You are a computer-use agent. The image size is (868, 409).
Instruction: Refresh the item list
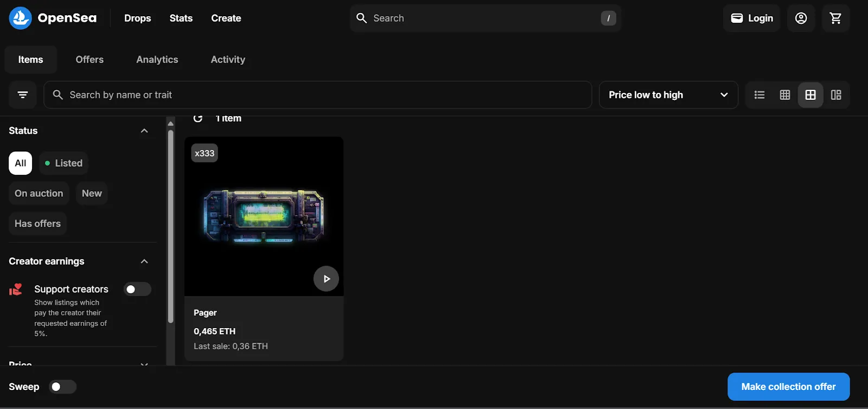pos(198,118)
